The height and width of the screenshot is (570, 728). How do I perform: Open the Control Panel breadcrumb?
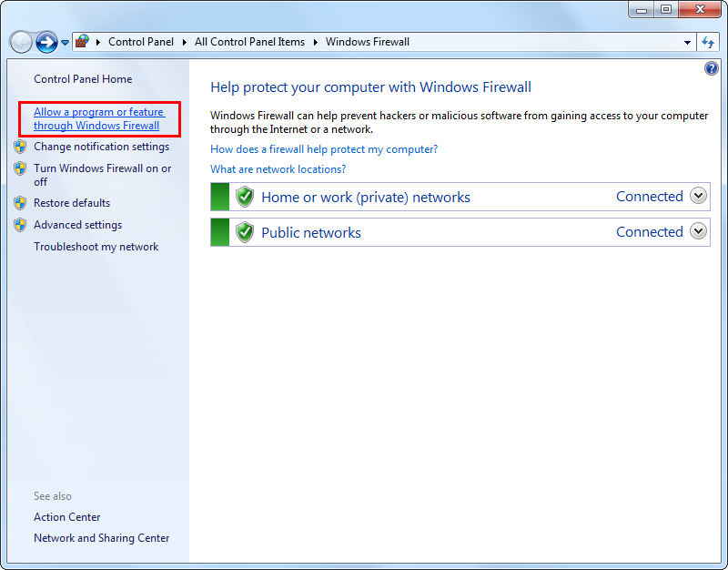click(x=141, y=42)
